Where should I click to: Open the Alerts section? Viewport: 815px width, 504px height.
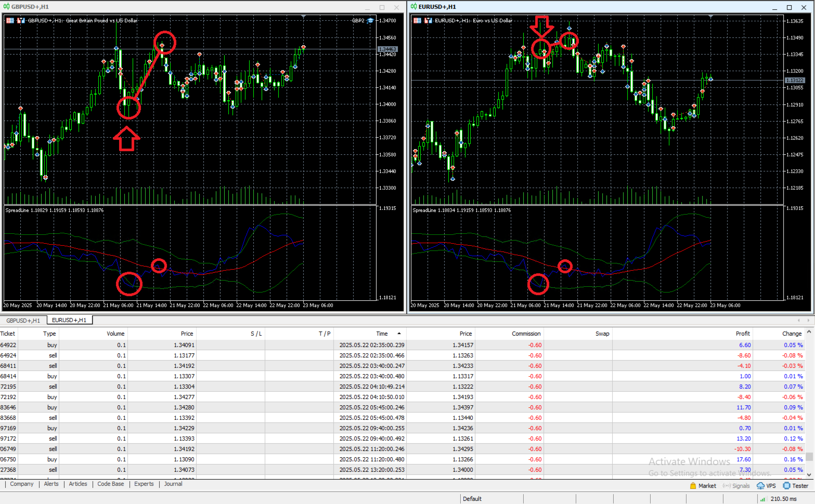pos(51,484)
